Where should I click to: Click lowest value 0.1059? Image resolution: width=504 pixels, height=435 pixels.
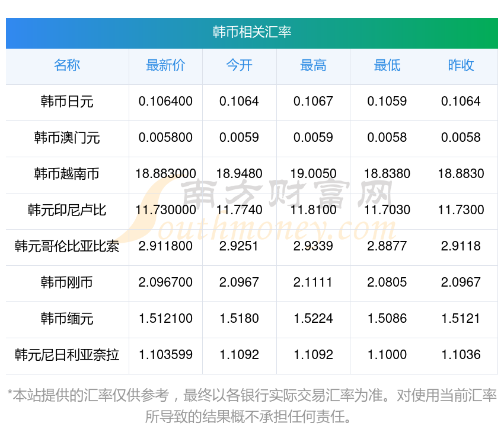(387, 101)
